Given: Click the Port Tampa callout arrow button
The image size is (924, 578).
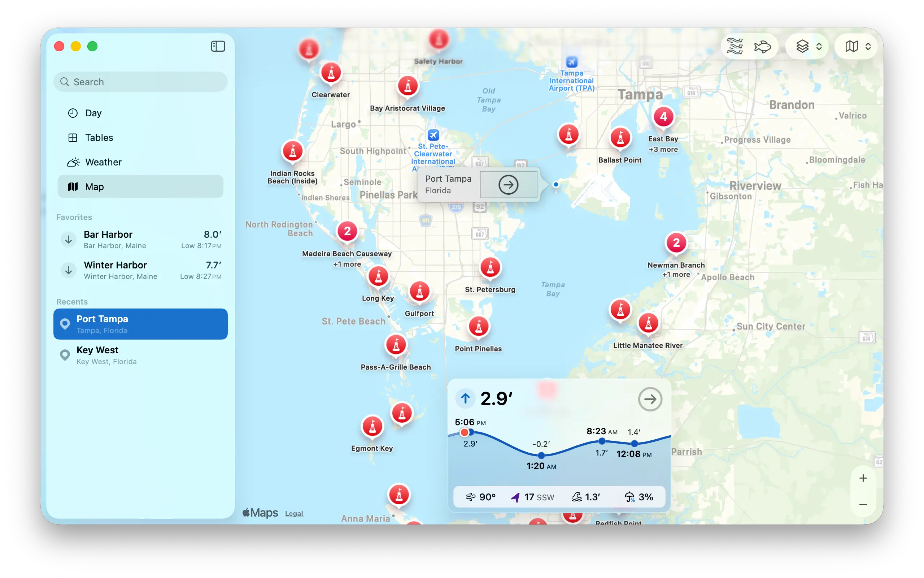Looking at the screenshot, I should (x=508, y=185).
